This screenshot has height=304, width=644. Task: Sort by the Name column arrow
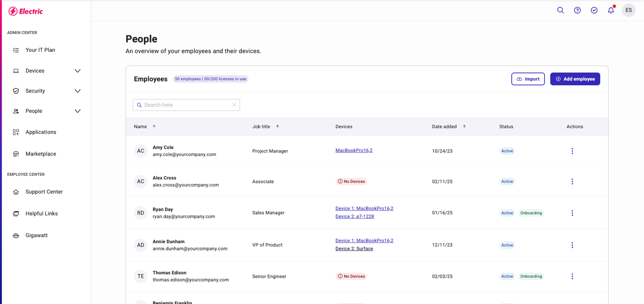pos(154,126)
